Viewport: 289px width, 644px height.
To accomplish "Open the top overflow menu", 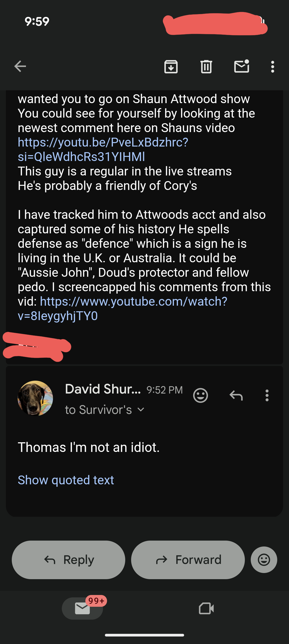I will click(272, 67).
